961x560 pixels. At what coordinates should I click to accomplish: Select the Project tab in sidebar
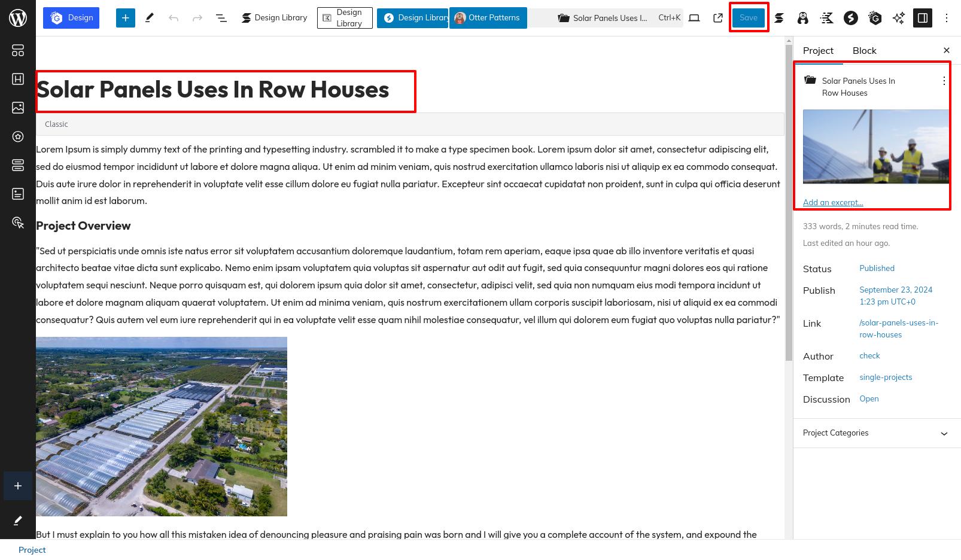coord(818,51)
